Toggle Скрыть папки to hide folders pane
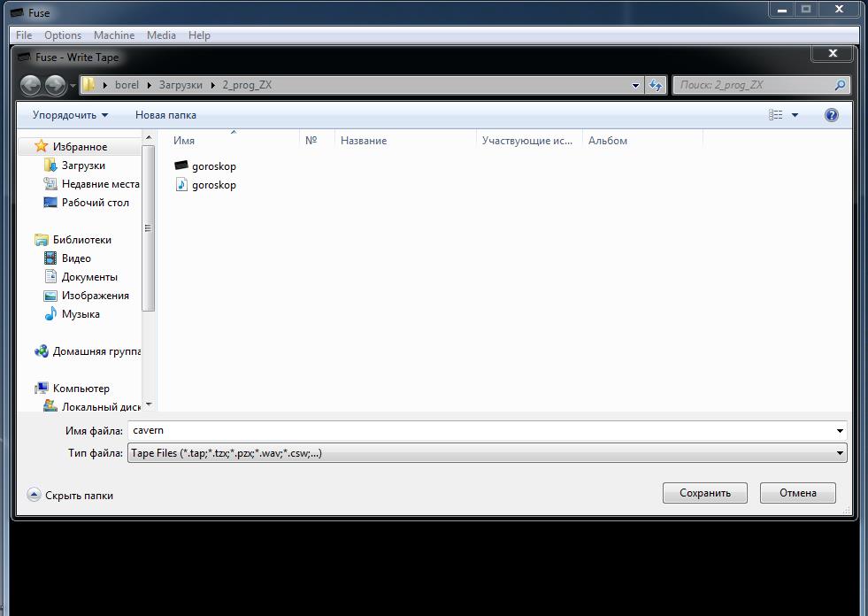The height and width of the screenshot is (616, 868). click(71, 496)
